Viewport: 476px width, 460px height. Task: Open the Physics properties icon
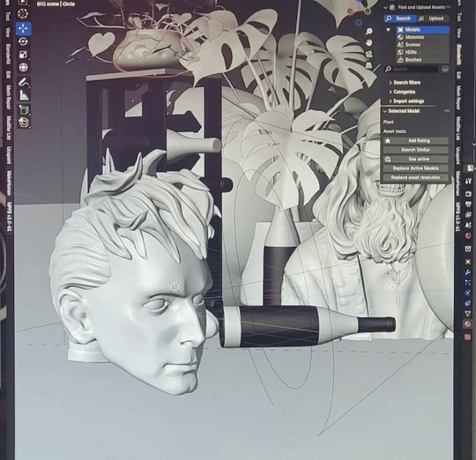pos(468,293)
